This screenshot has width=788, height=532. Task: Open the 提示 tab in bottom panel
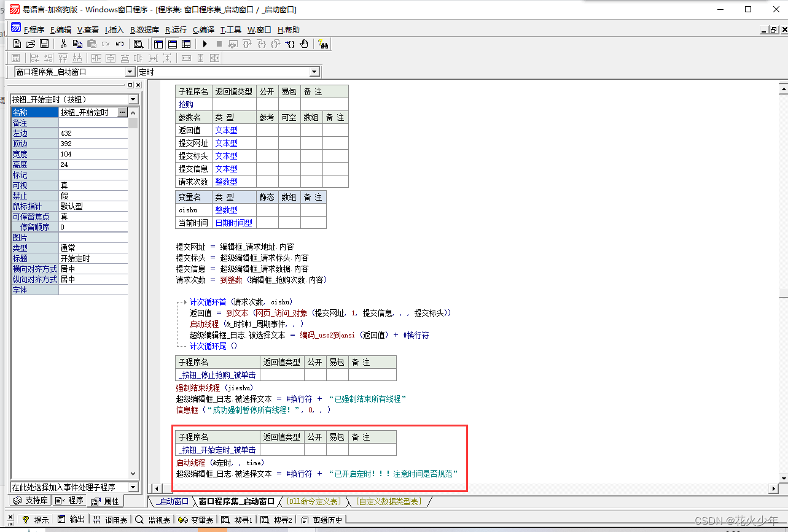click(36, 519)
